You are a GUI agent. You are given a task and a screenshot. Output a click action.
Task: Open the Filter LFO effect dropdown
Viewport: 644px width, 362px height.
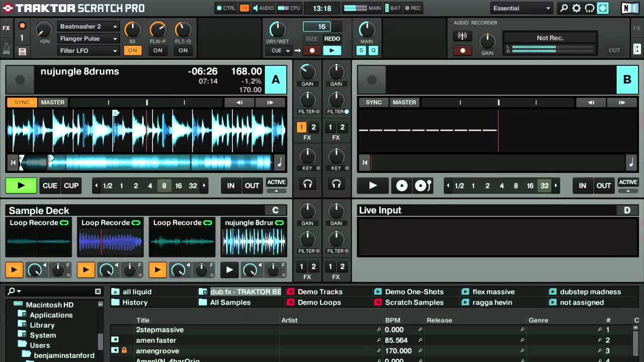tap(88, 51)
